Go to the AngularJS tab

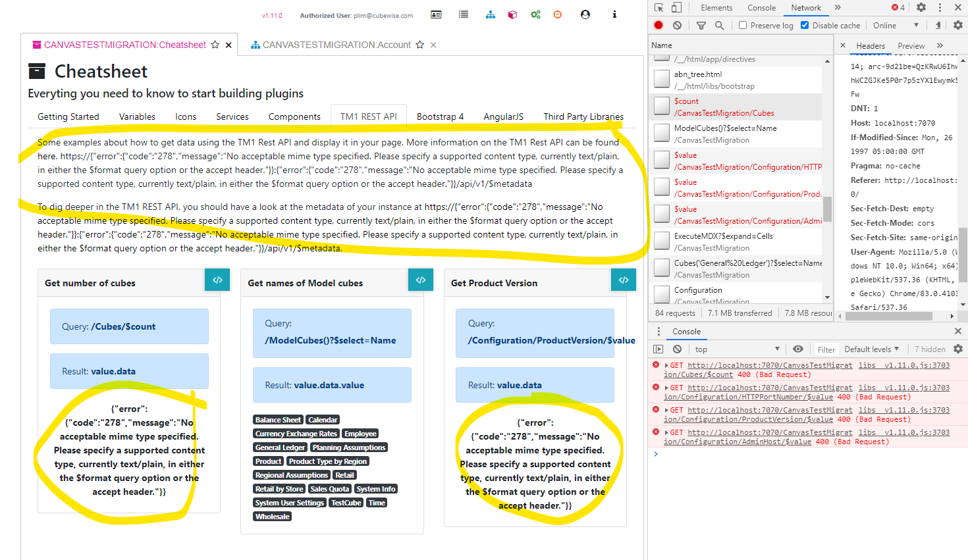(504, 116)
